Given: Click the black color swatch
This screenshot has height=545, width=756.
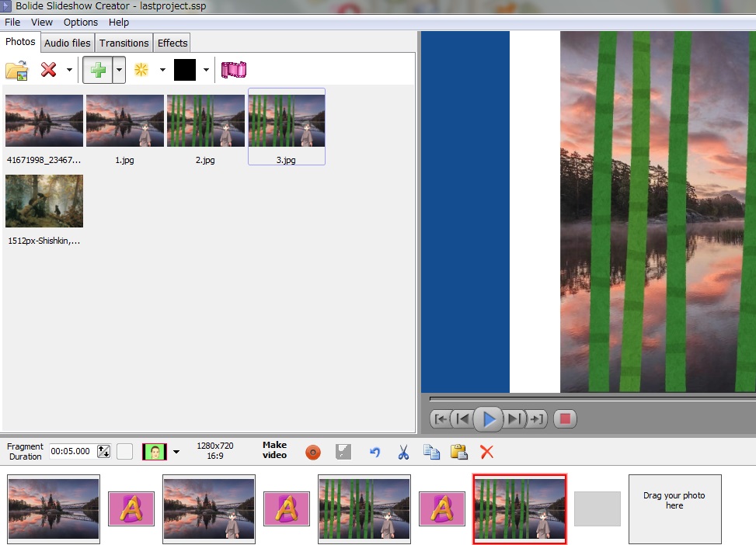Looking at the screenshot, I should click(185, 70).
